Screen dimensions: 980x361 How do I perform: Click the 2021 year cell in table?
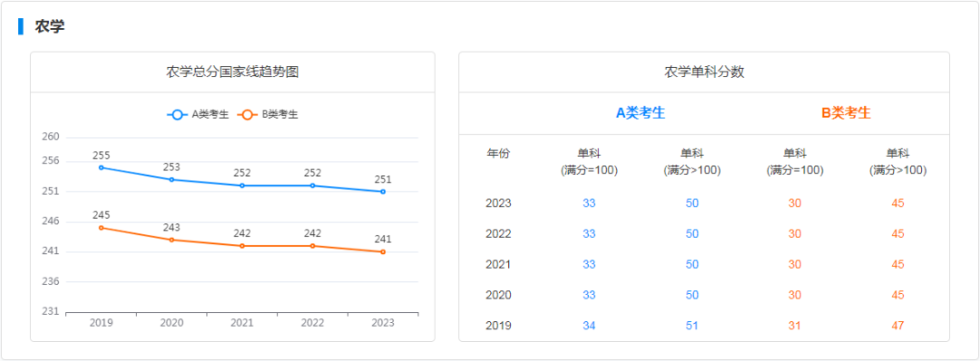(498, 264)
